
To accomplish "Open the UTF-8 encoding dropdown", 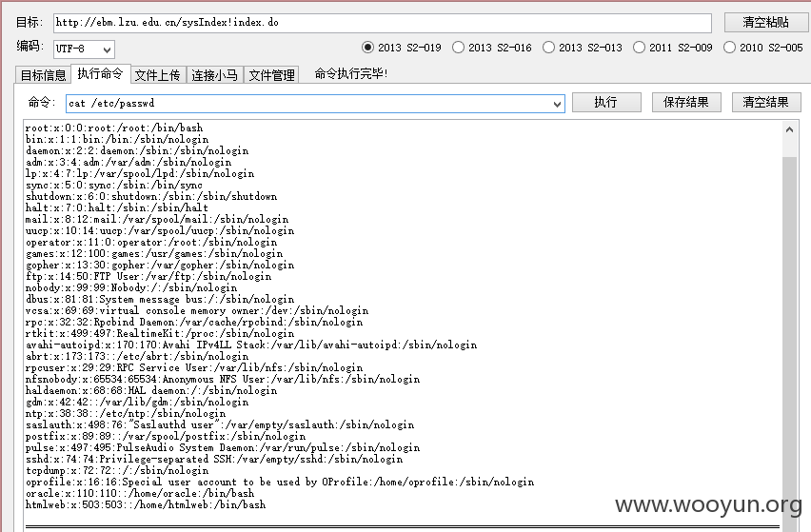I will [x=85, y=49].
